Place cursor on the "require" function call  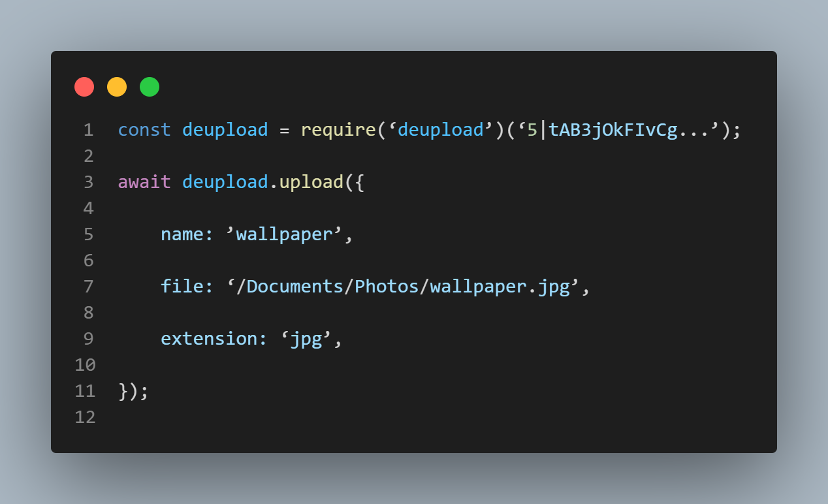click(338, 130)
